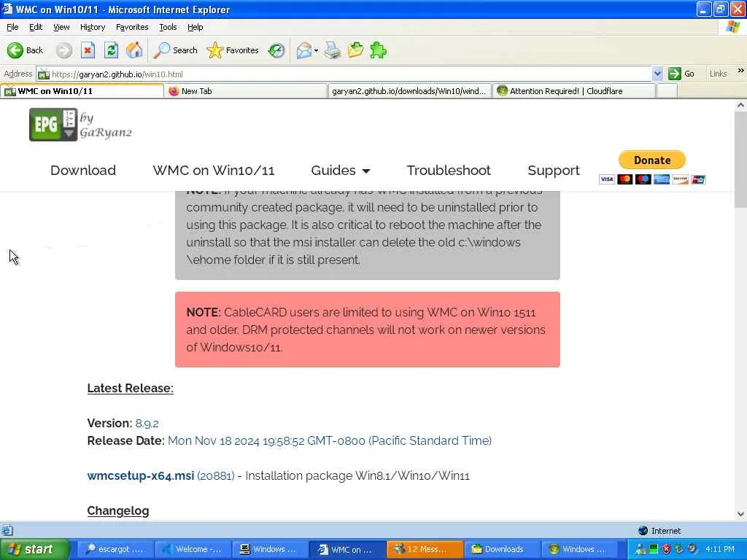Click the Internet zone globe in status bar
This screenshot has width=747, height=560.
643,531
